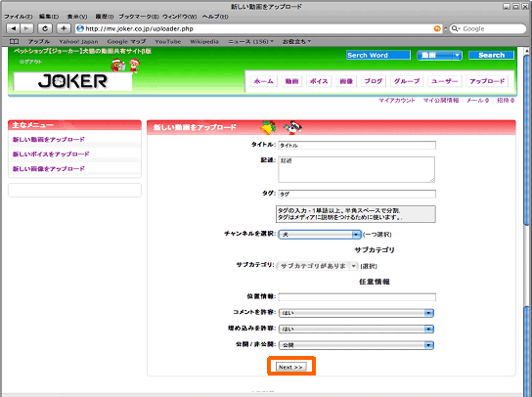
Task: Go to the グループ navigation tab
Action: click(x=407, y=81)
